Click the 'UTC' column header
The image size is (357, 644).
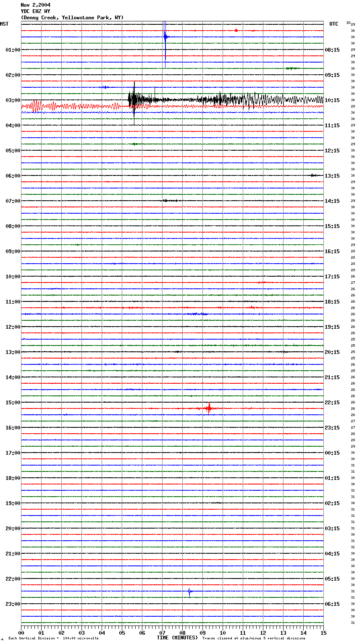click(334, 24)
